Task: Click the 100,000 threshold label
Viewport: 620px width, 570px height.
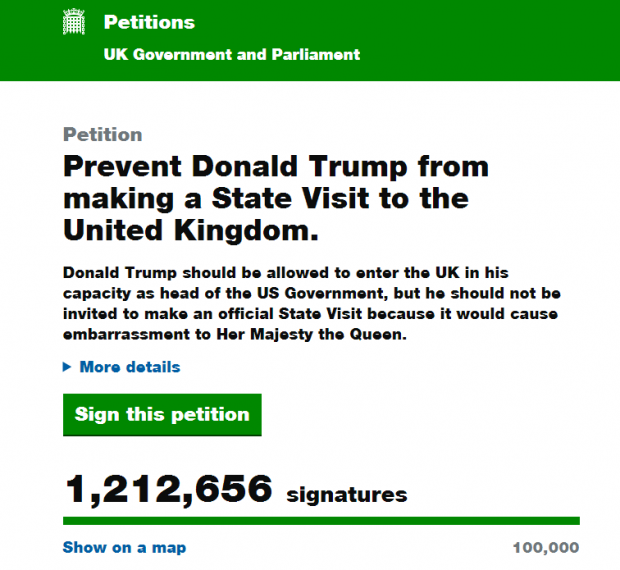Action: pos(545,548)
